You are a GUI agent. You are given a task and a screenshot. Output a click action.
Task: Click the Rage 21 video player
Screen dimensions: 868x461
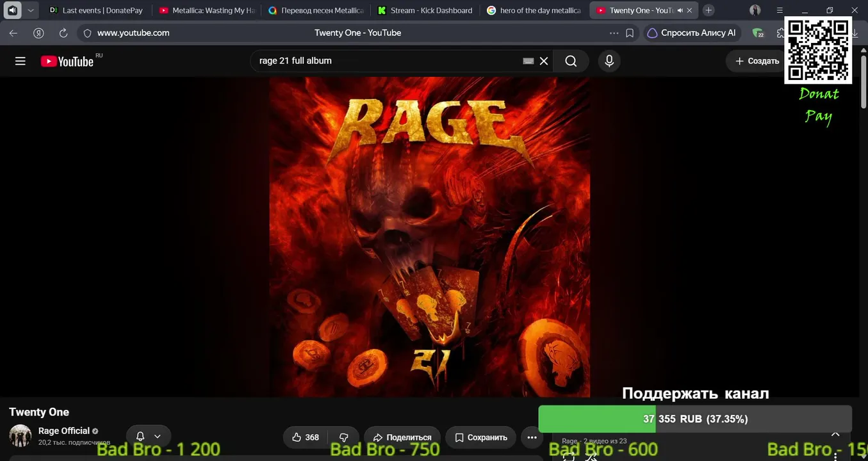430,237
